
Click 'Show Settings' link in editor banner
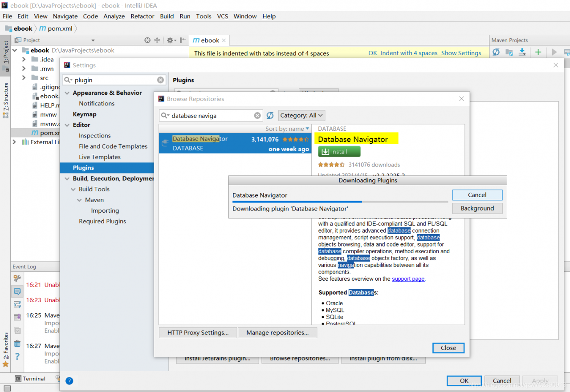(x=461, y=53)
